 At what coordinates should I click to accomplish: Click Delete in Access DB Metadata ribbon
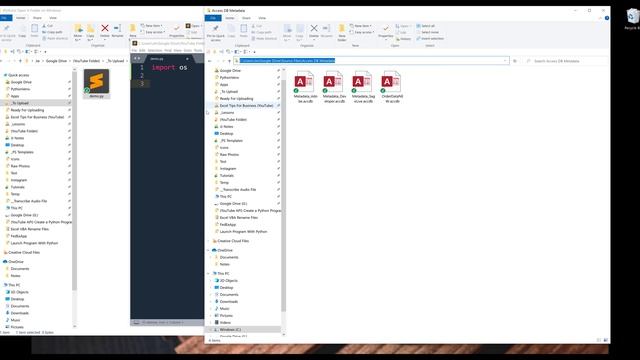click(313, 32)
